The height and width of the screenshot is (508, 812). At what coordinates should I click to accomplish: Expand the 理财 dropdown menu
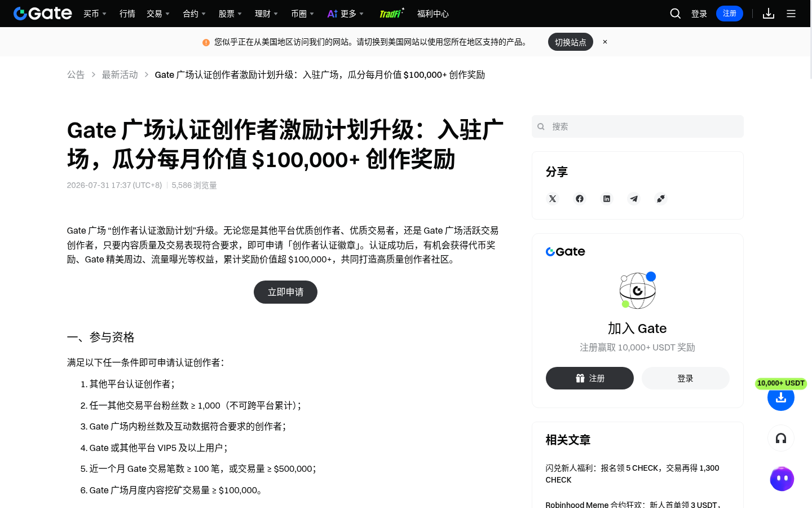266,14
